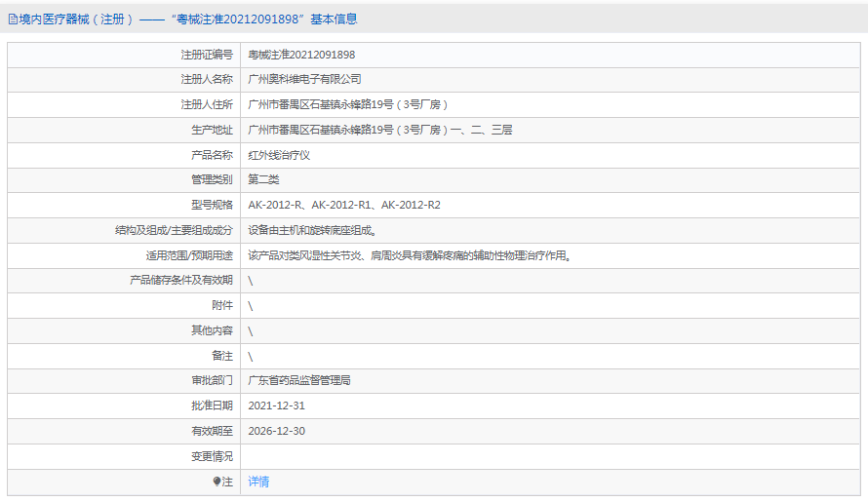Click the backslash value in 产品储存条件及有效期 row
Viewport: 868px width, 502px height.
tap(251, 281)
